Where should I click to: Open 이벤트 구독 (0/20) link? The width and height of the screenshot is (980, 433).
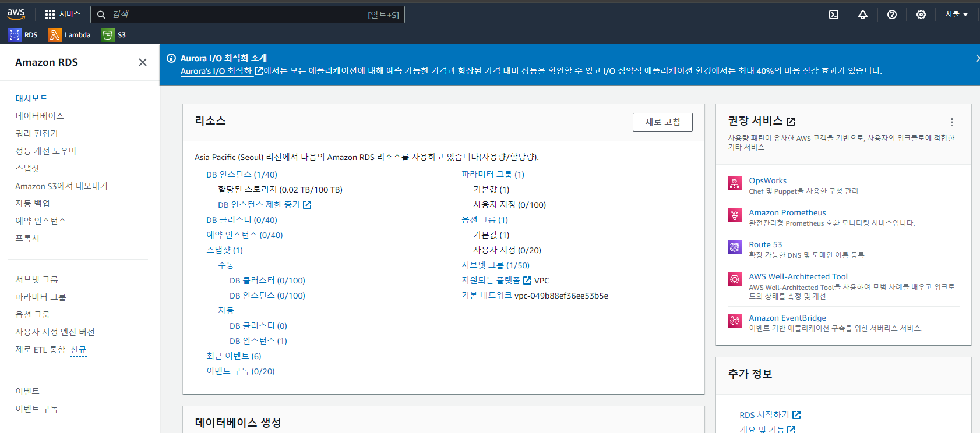click(241, 371)
